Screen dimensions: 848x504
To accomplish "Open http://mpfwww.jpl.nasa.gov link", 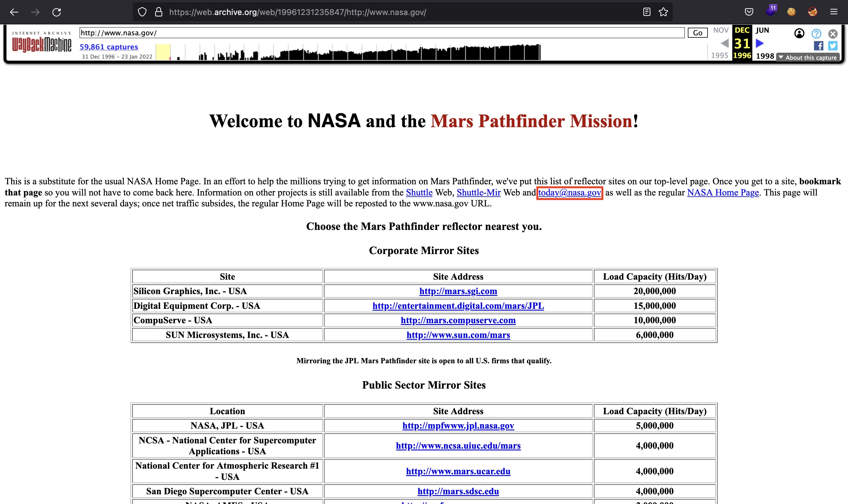I will (458, 426).
